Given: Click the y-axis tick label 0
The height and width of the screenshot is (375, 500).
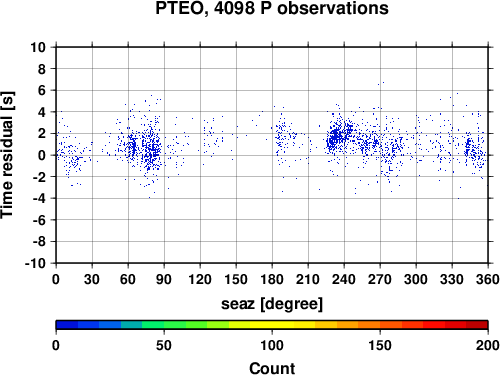Looking at the screenshot, I should coord(42,155).
